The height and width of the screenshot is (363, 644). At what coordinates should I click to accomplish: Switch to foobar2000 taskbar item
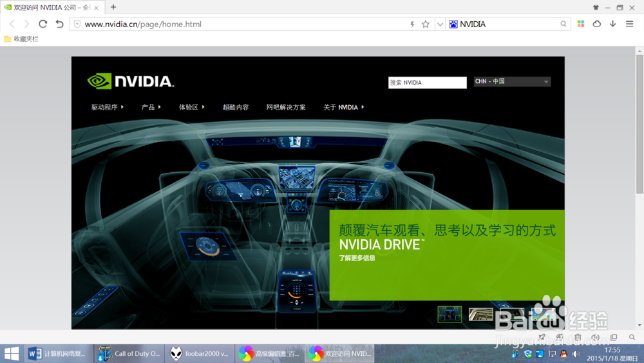point(200,353)
